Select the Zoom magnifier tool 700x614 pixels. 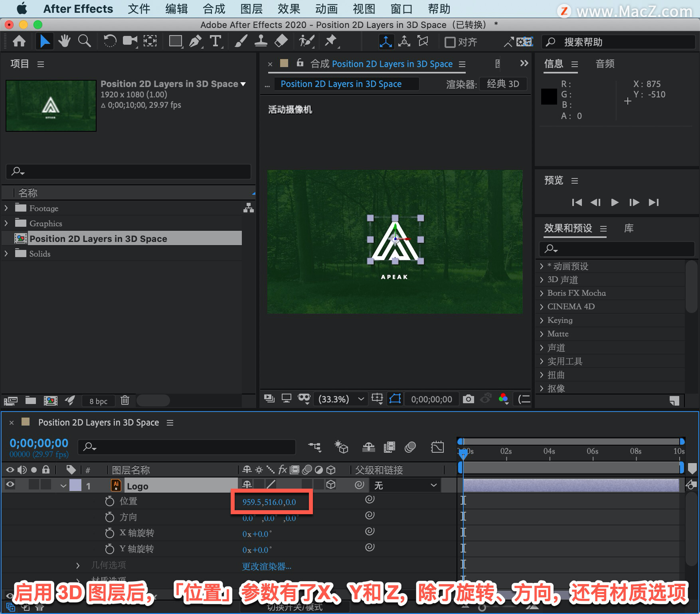coord(84,41)
